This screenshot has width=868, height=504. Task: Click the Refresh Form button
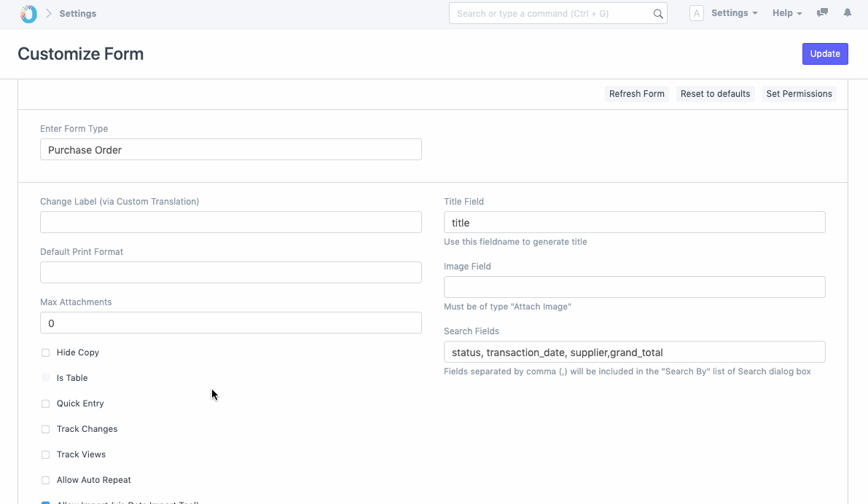636,93
